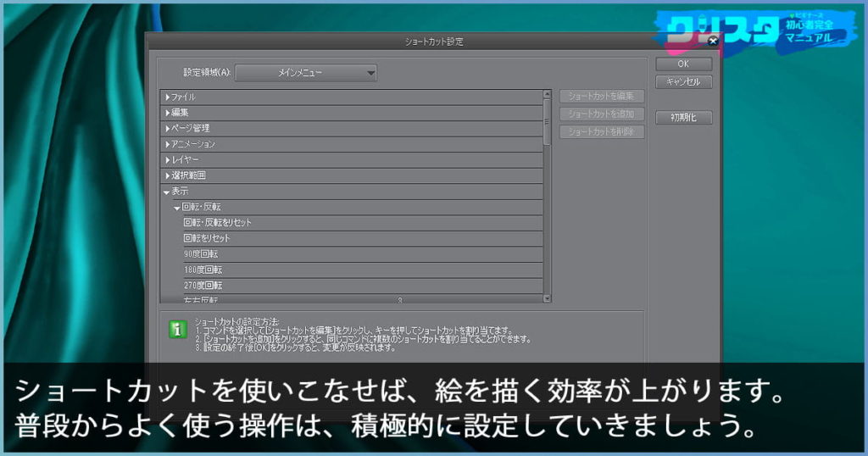The image size is (868, 456).
Task: Expand the レイヤー category
Action: tap(167, 160)
